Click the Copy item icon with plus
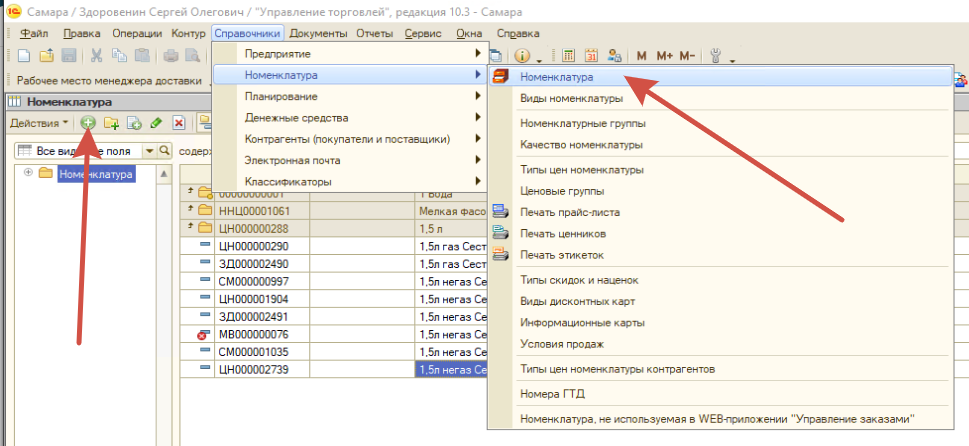 [x=134, y=123]
